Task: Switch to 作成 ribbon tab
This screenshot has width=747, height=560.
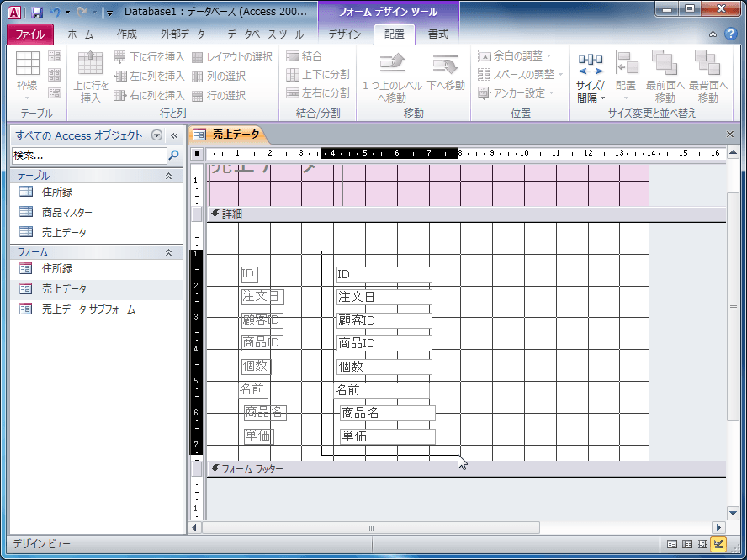Action: coord(127,34)
